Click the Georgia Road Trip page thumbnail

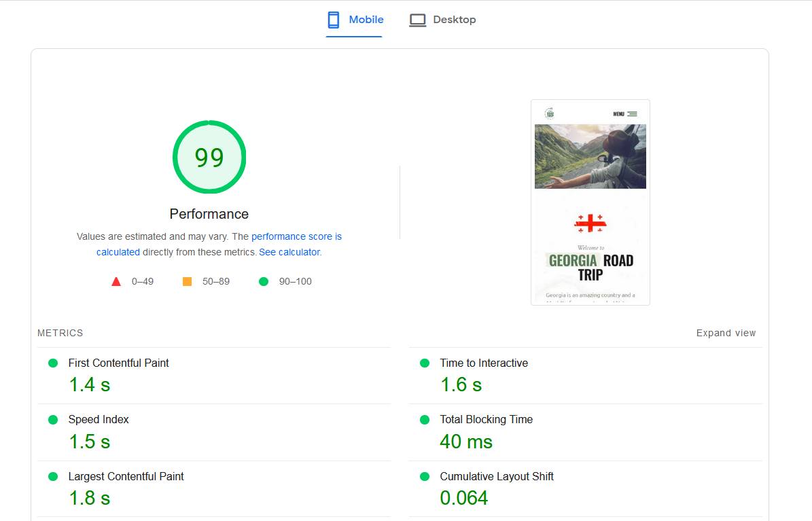click(x=590, y=202)
